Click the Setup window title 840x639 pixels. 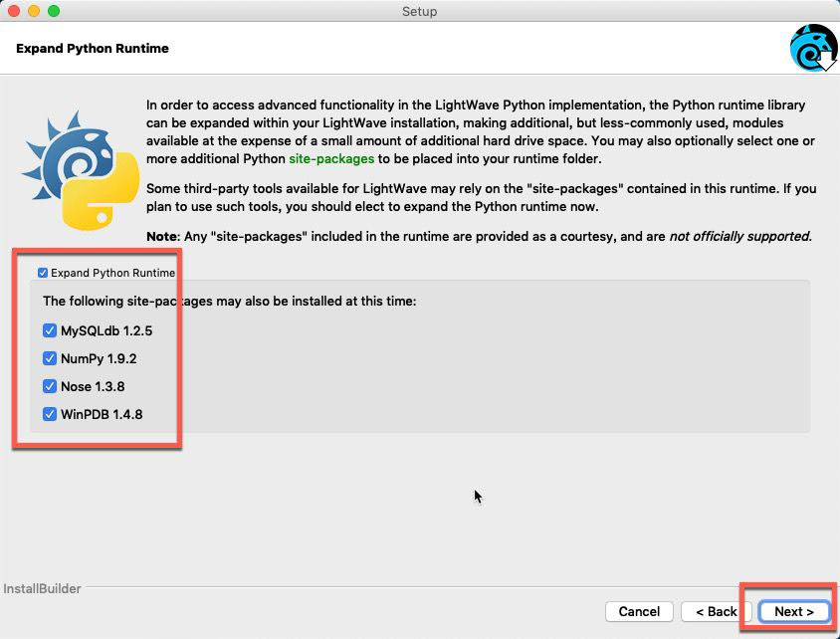(x=419, y=11)
